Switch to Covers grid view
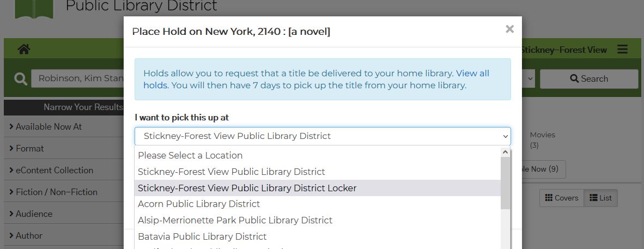 (561, 198)
